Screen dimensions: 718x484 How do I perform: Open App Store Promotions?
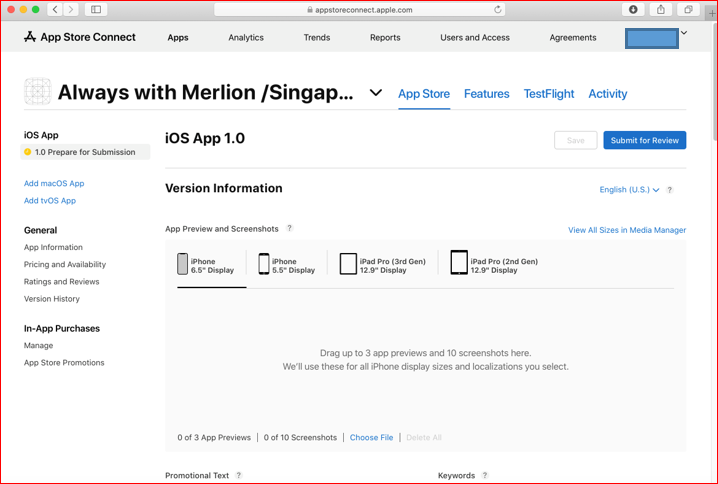[64, 363]
